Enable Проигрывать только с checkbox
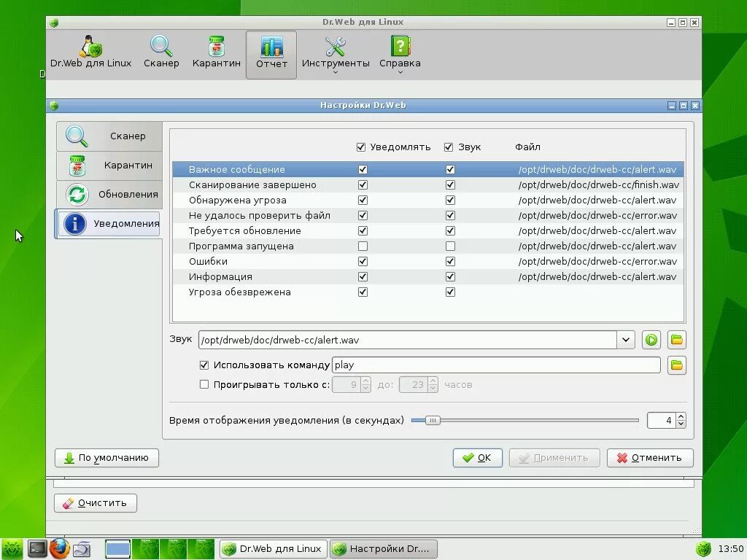The height and width of the screenshot is (560, 747). (x=204, y=384)
